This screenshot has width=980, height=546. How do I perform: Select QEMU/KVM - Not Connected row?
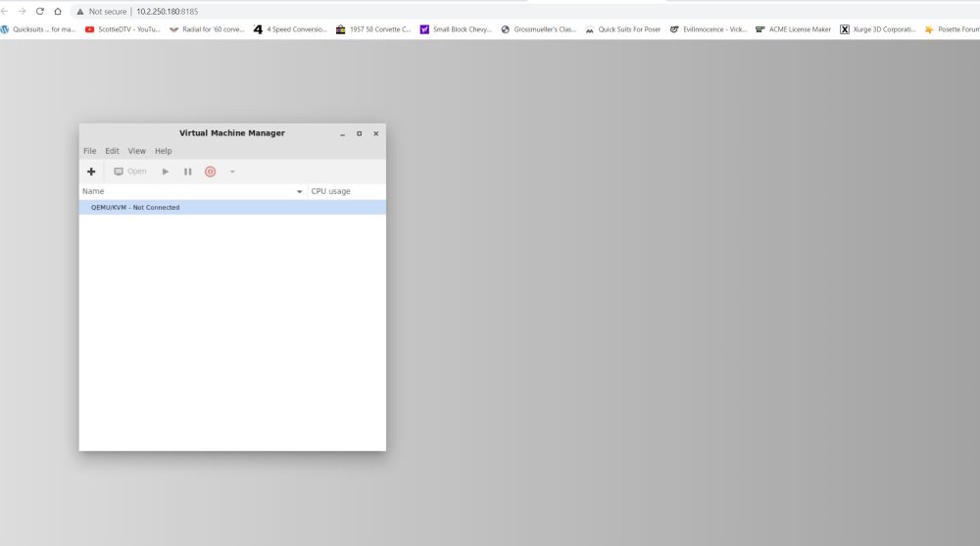pyautogui.click(x=232, y=207)
